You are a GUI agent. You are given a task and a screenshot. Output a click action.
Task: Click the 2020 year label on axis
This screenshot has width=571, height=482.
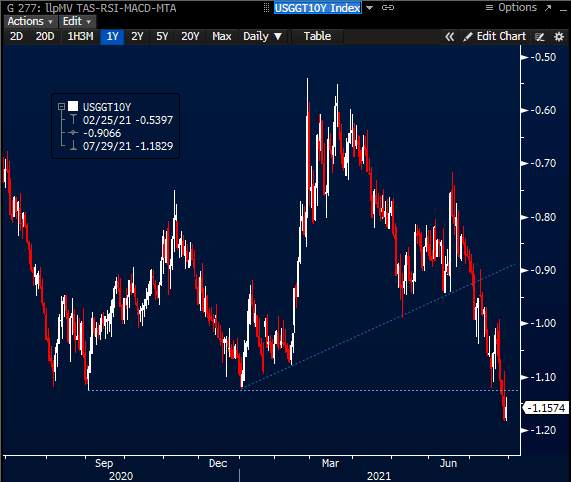(121, 476)
